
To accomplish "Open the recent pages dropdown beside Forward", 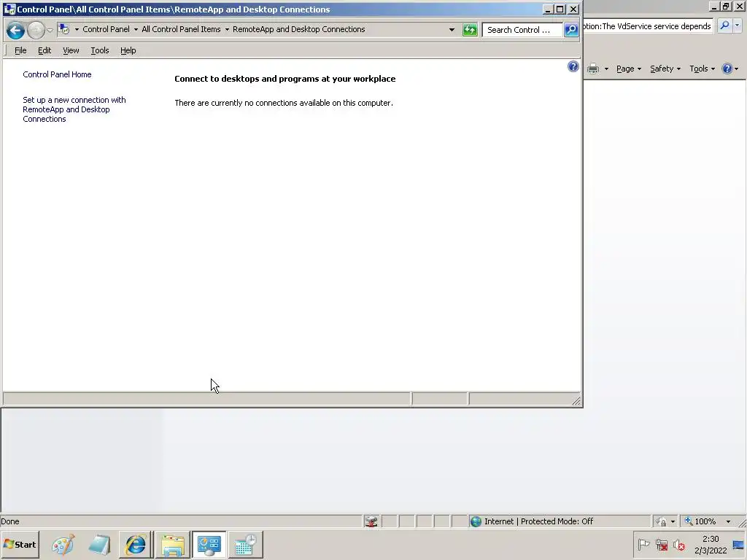I will coord(50,31).
